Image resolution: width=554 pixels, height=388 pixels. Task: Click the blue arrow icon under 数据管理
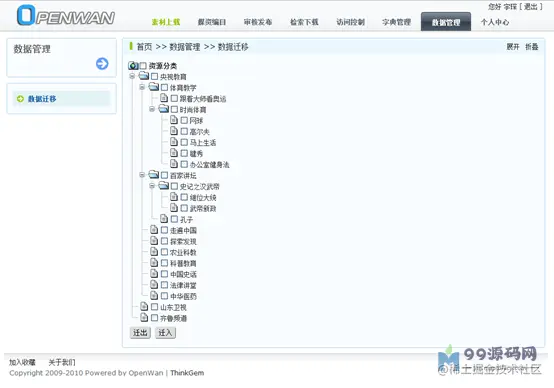coord(102,64)
